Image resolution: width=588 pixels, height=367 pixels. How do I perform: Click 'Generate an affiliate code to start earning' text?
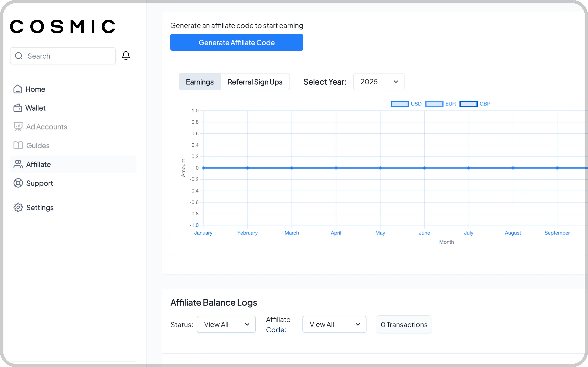(237, 25)
